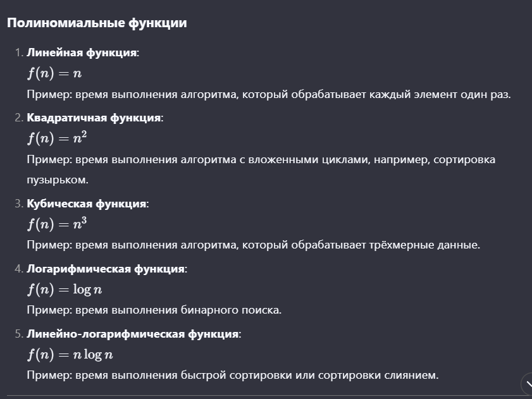Click the heading Полиномиальные функции

click(x=97, y=23)
